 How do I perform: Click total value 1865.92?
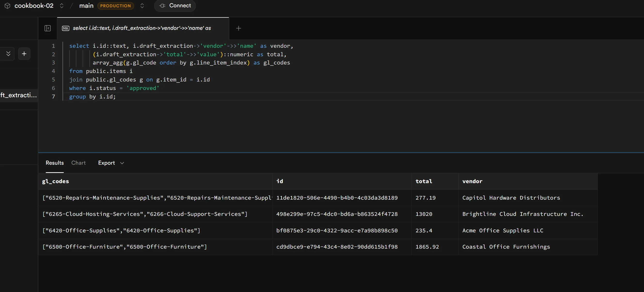[x=427, y=247]
